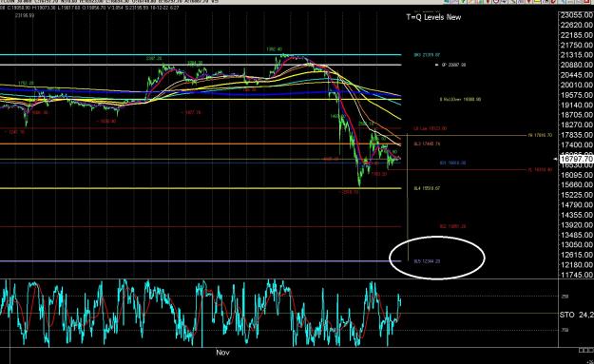Click the level label beside the purple line
The image size is (594, 364).
(427, 261)
